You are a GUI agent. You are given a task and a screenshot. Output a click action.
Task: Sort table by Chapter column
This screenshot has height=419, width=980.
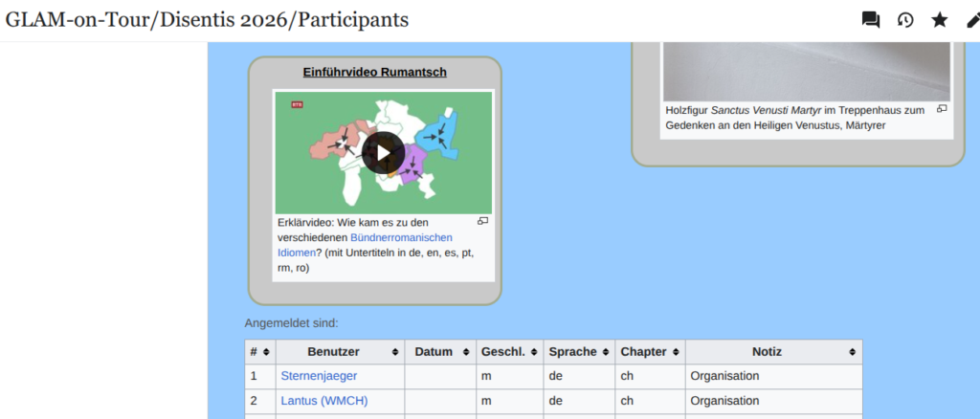click(x=650, y=352)
